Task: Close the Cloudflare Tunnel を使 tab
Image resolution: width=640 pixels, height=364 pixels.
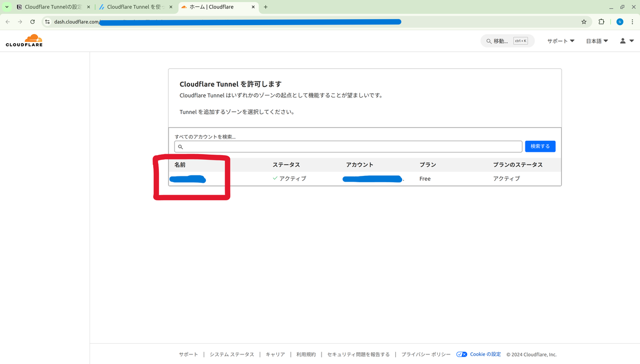Action: click(x=171, y=7)
